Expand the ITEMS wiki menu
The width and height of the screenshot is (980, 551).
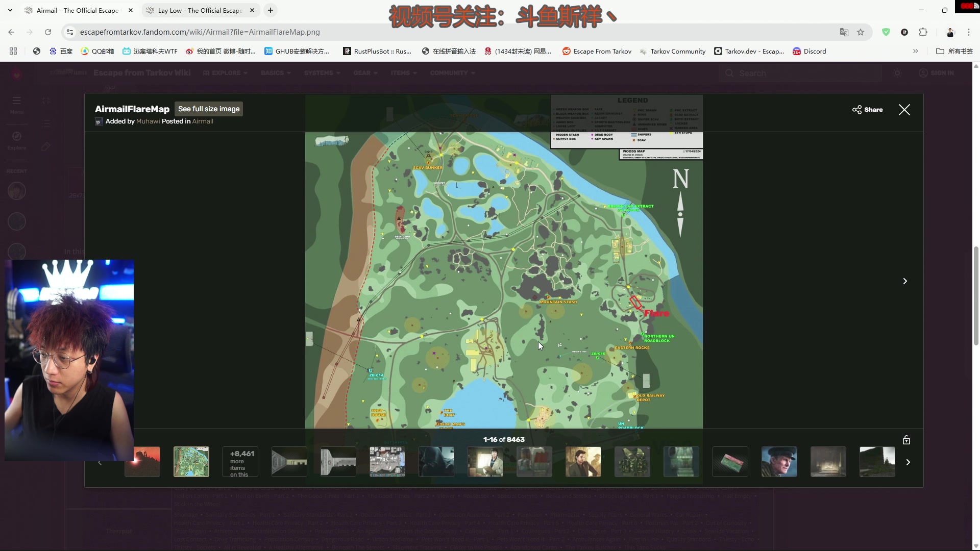[x=404, y=73]
